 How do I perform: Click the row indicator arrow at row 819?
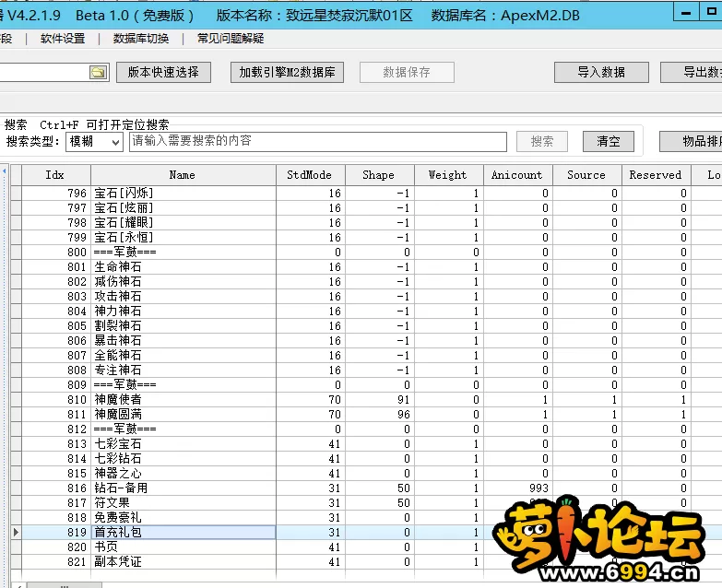click(16, 533)
